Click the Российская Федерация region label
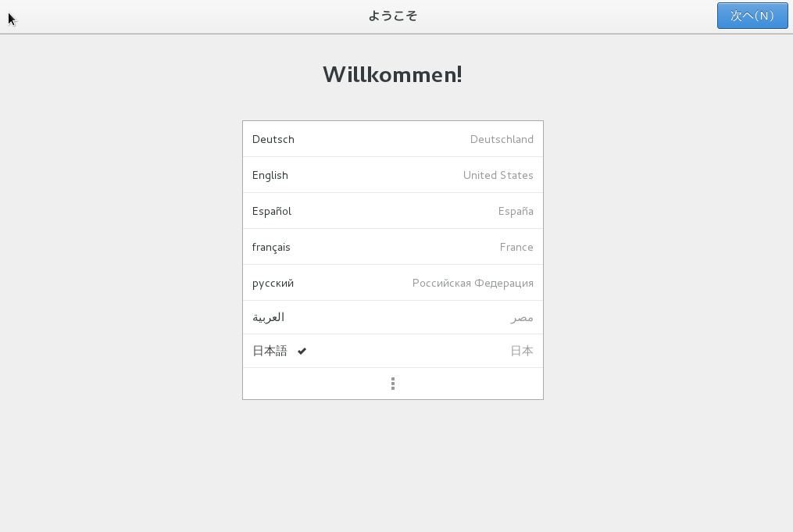This screenshot has height=532, width=793. [473, 284]
